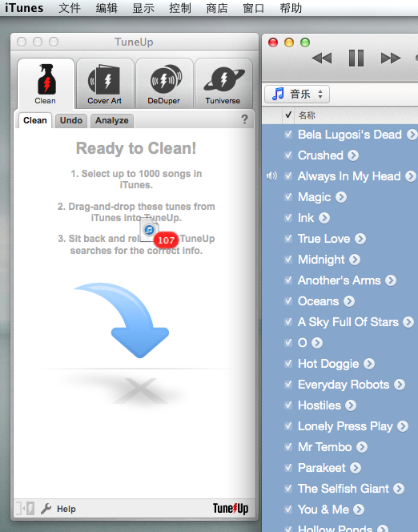
Task: Switch to the Analyze sub-tab
Action: (x=112, y=120)
